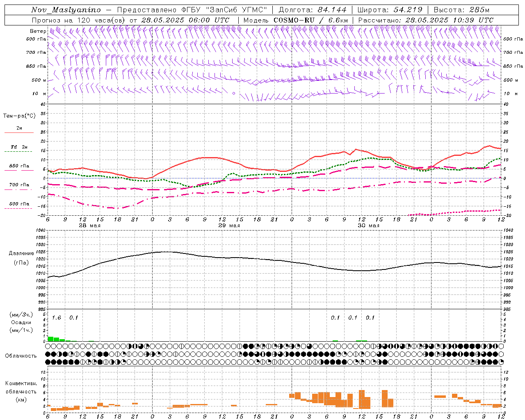Click the Облачность cloud cover label
This screenshot has height=420, width=525.
[x=21, y=356]
